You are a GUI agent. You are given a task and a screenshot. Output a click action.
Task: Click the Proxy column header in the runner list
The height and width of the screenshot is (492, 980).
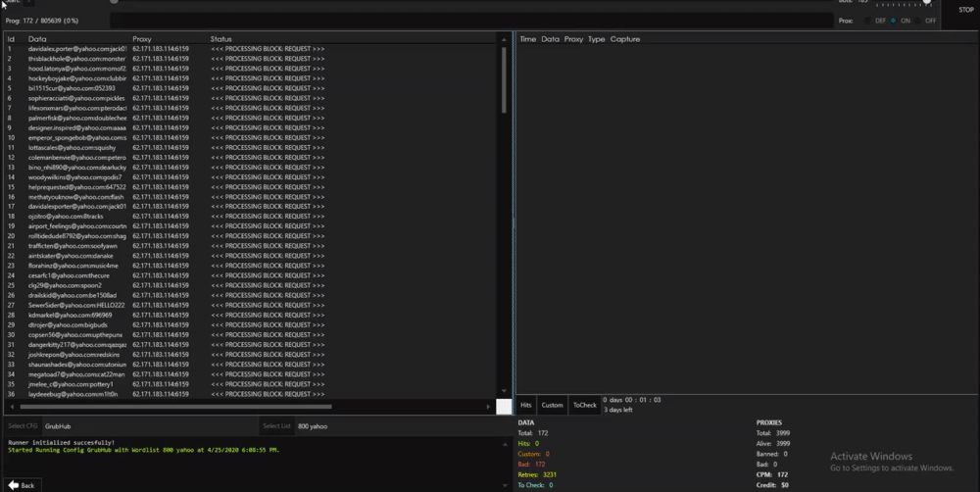[142, 39]
